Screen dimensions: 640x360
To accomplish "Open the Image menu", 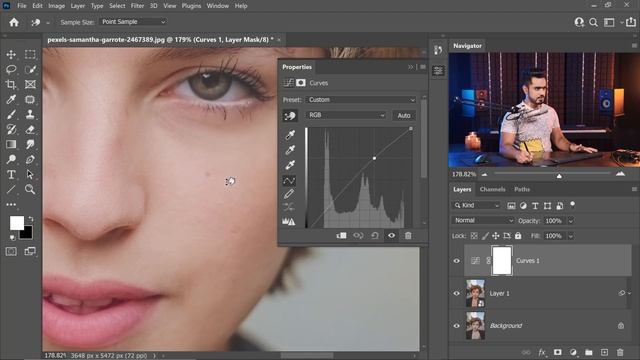I will coord(56,6).
